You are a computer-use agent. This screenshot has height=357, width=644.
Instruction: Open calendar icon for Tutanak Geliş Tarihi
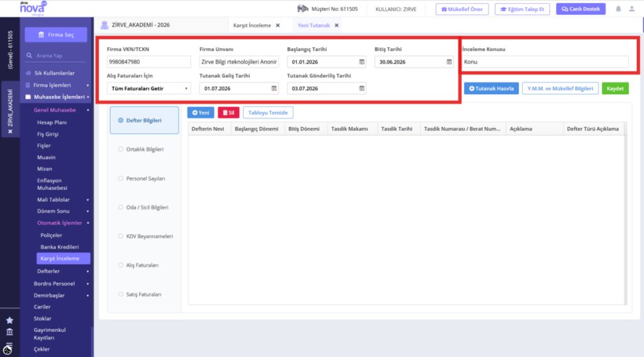(x=274, y=88)
